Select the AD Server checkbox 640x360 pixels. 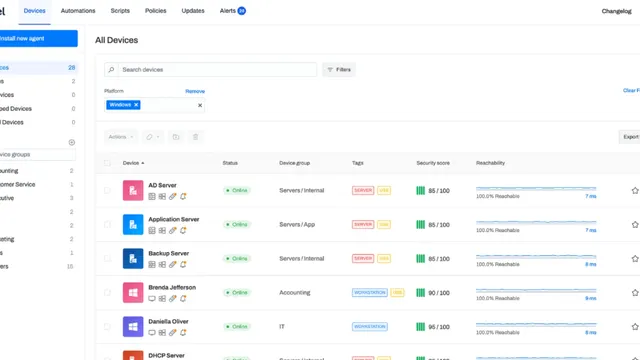click(x=107, y=191)
